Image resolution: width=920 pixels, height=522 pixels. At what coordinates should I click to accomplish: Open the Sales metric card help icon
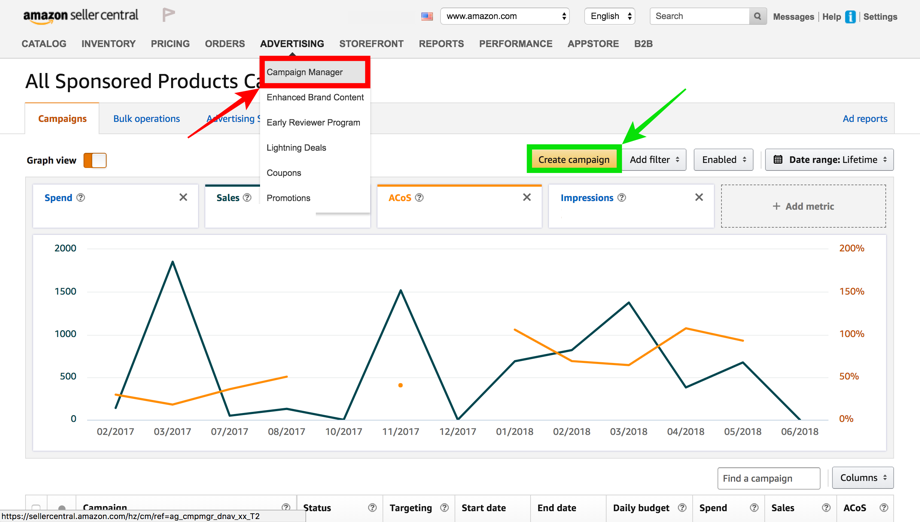point(247,198)
